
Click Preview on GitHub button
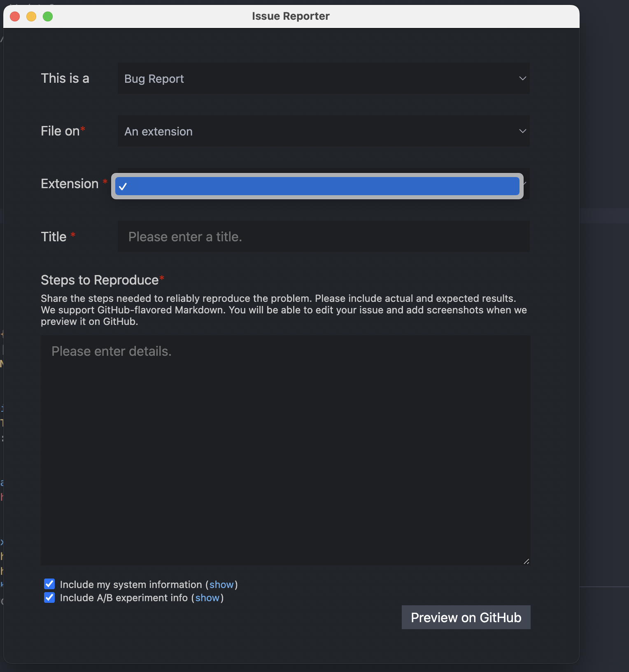(466, 617)
